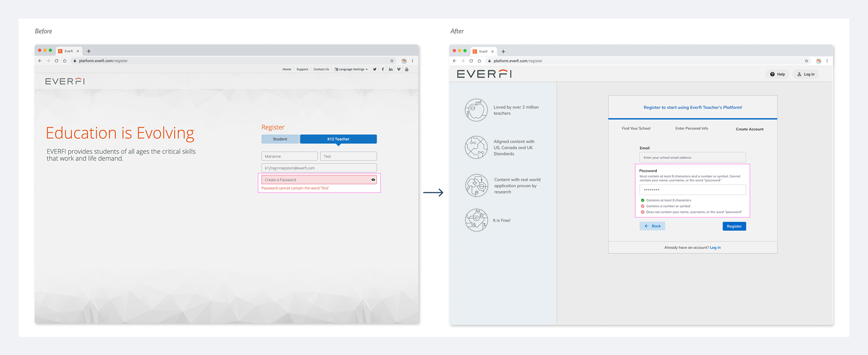Click the Twitter icon in the Before window
The image size is (868, 355).
click(x=374, y=69)
